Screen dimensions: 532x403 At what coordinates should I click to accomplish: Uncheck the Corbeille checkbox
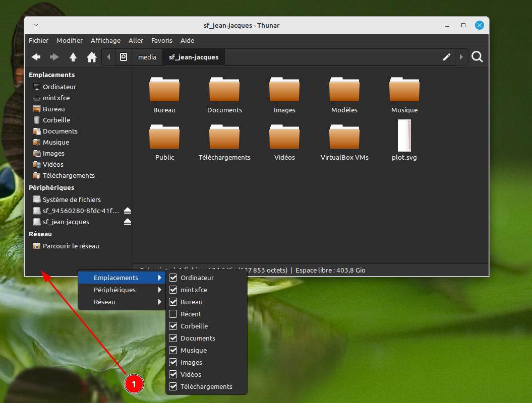click(173, 326)
